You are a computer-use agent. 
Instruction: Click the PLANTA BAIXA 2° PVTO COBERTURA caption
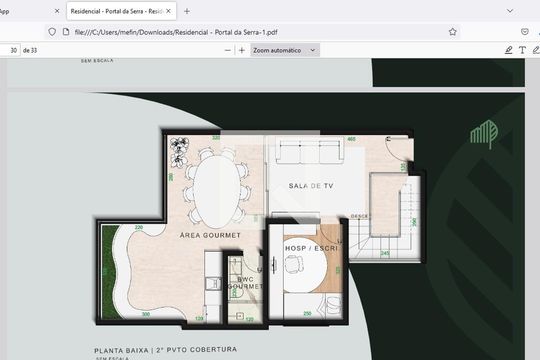pos(166,350)
